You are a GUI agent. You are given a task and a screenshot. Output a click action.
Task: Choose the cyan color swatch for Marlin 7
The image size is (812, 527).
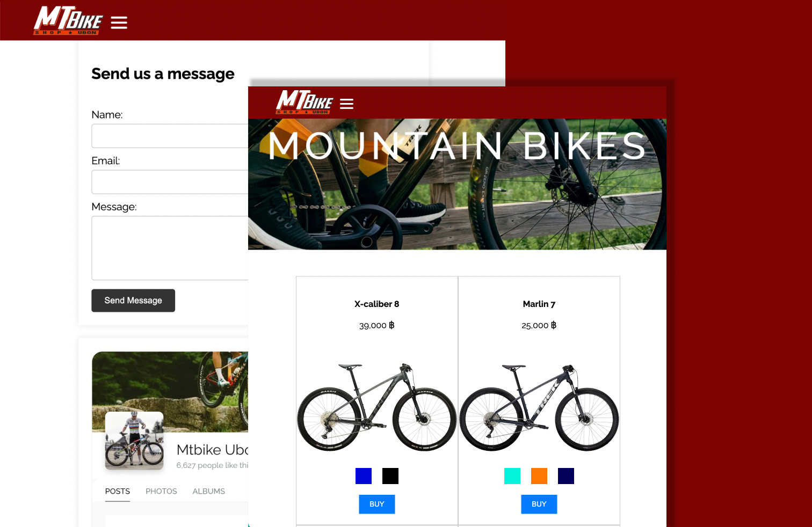(512, 476)
